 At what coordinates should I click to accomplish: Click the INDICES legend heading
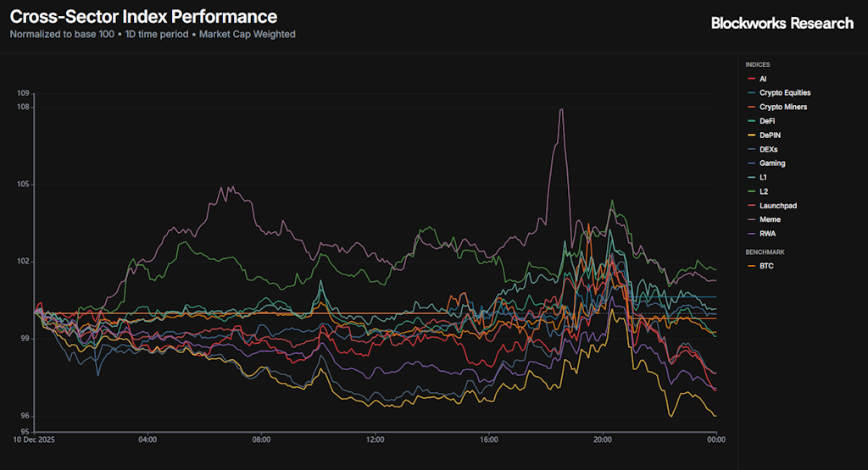tap(758, 65)
